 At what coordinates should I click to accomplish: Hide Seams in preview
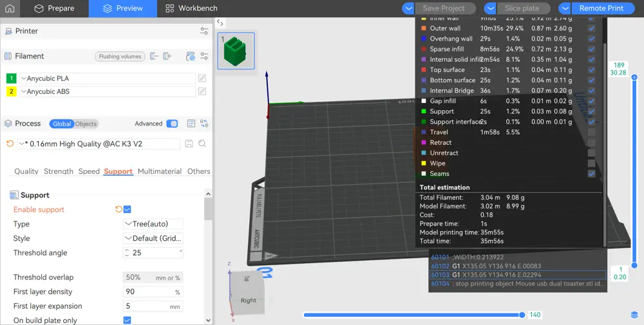pyautogui.click(x=591, y=174)
